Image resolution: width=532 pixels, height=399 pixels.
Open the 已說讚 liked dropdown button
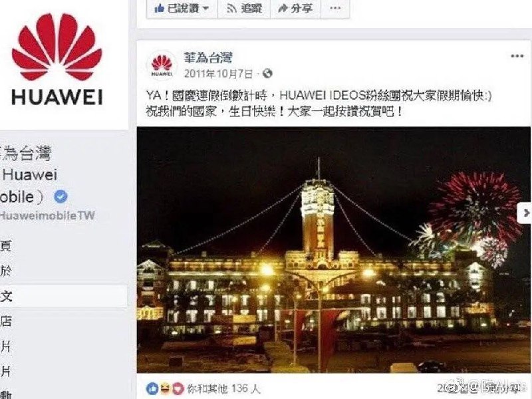coord(182,9)
